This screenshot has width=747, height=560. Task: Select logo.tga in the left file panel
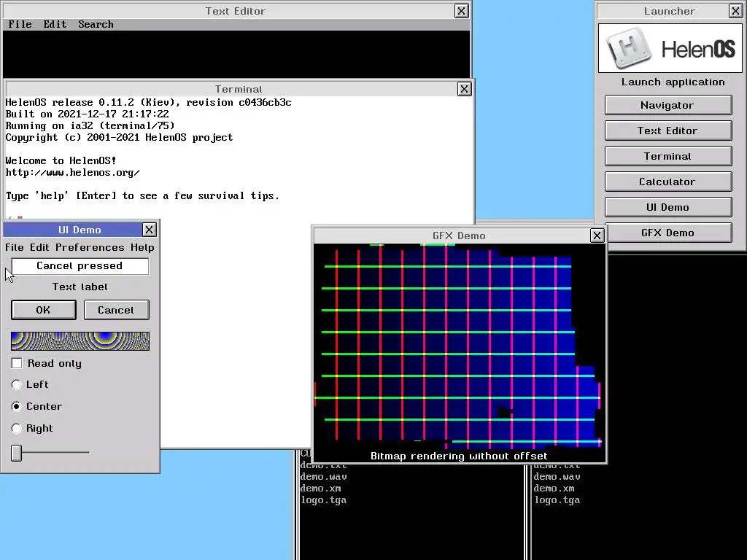click(x=323, y=500)
